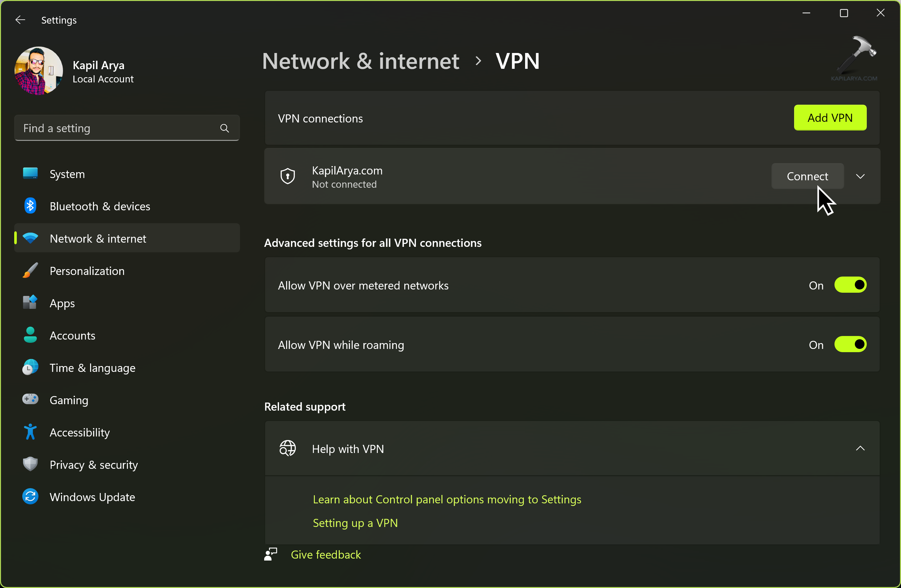
Task: Connect to the KapilArya.com VPN
Action: (x=807, y=176)
